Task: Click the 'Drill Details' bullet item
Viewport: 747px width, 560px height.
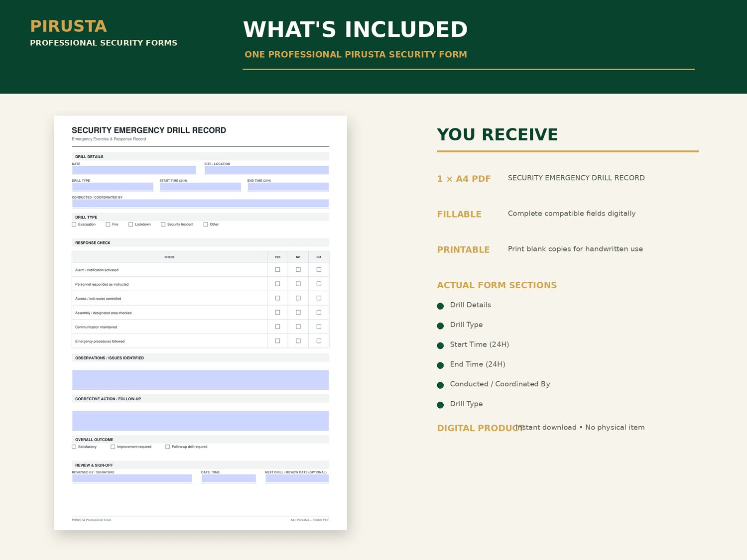Action: (471, 305)
